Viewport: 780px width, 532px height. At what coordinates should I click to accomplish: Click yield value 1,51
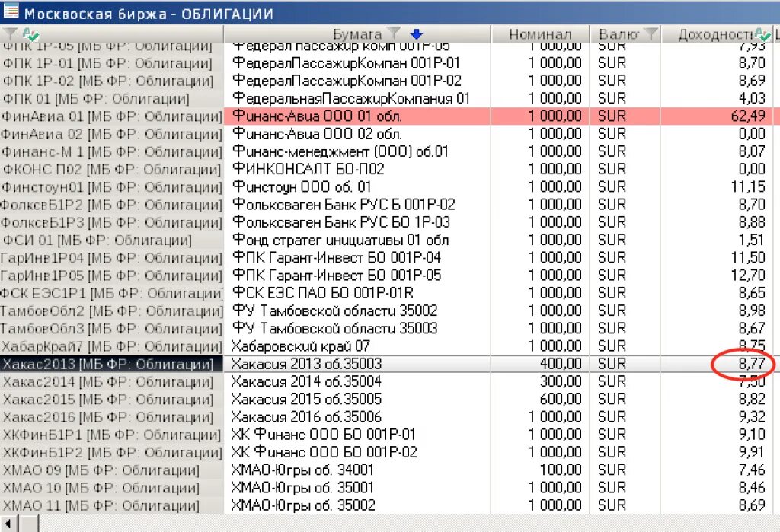[x=752, y=241]
